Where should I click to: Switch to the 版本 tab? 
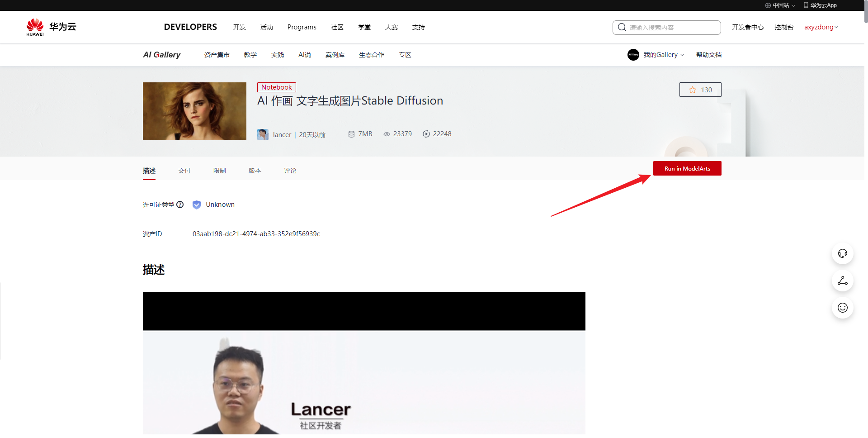pyautogui.click(x=255, y=171)
